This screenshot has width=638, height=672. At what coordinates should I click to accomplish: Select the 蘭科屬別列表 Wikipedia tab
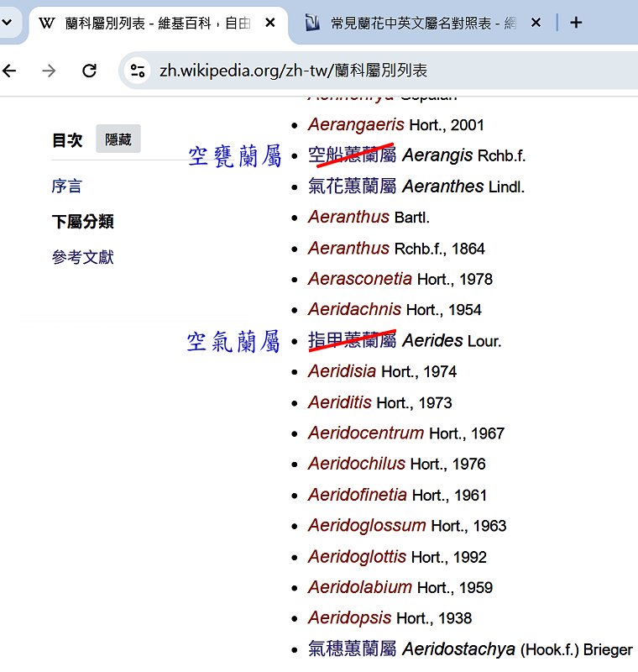[x=151, y=23]
